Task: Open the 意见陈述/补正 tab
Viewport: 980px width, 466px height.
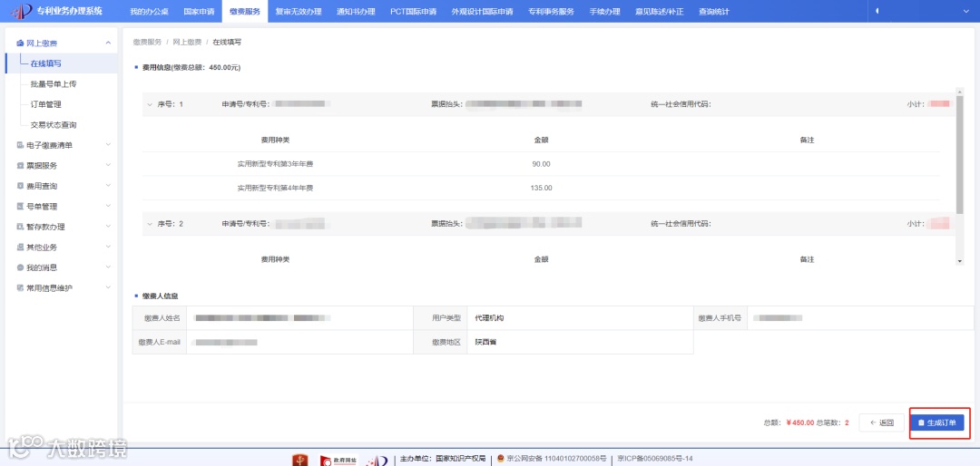Action: [x=659, y=11]
